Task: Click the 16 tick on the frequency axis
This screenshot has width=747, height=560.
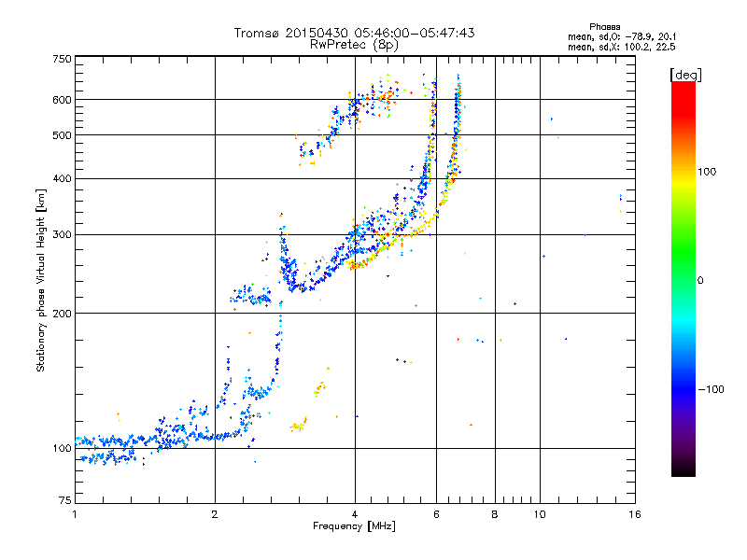Action: (635, 514)
